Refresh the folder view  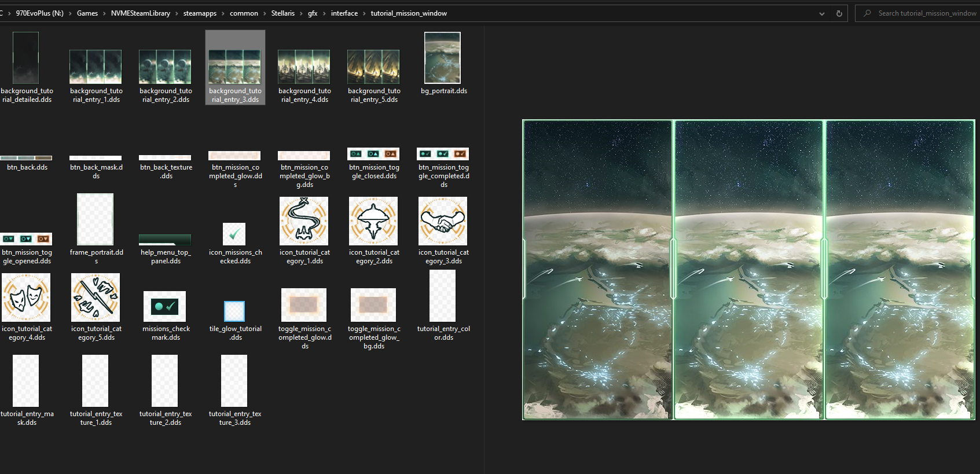coord(839,13)
